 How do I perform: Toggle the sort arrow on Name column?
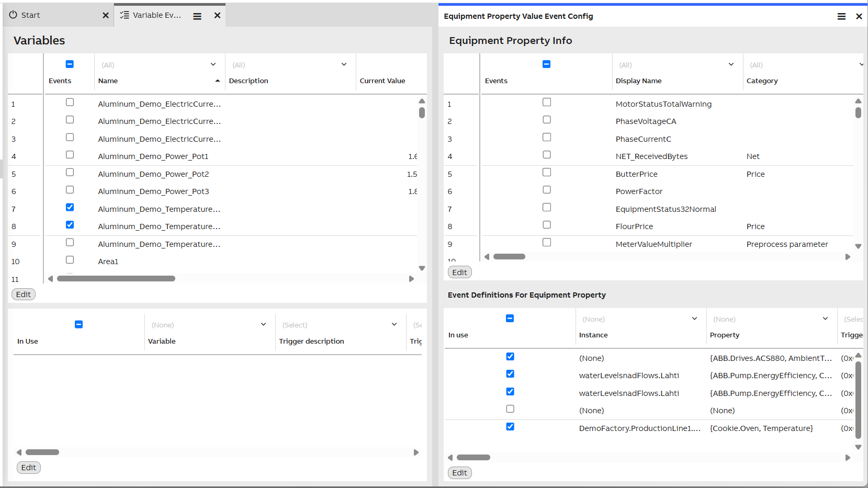point(218,81)
